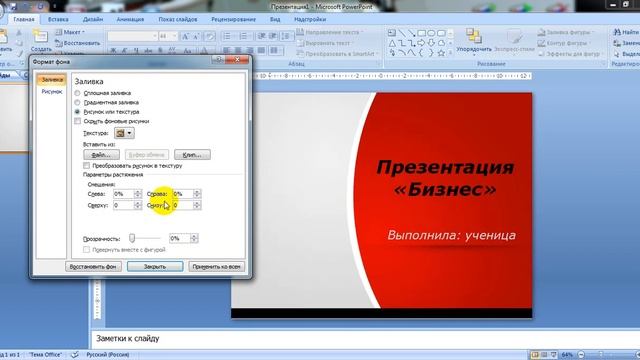Open the Design (Дизайн) ribbon tab
The height and width of the screenshot is (360, 640).
coord(93,19)
